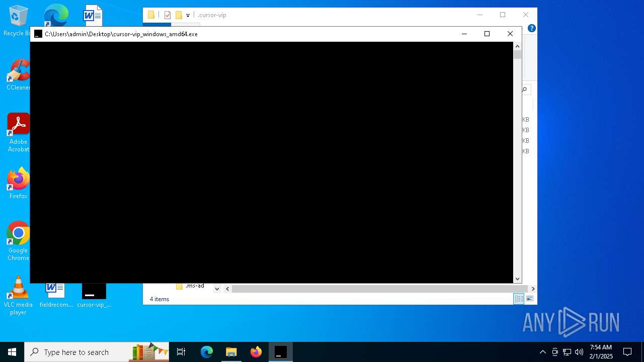Click the console scrollbar down arrow
This screenshot has width=644, height=362.
(x=518, y=279)
